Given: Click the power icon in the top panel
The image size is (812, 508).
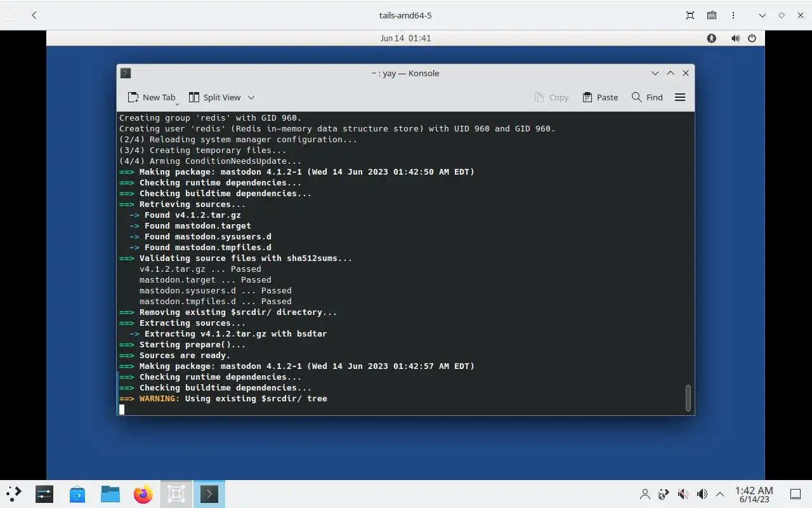Looking at the screenshot, I should pyautogui.click(x=752, y=38).
